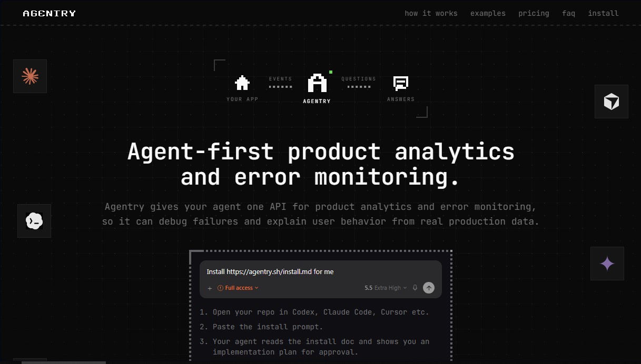Screen dimensions: 641x364
Task: Click the 3D cube icon tile
Action: click(612, 102)
